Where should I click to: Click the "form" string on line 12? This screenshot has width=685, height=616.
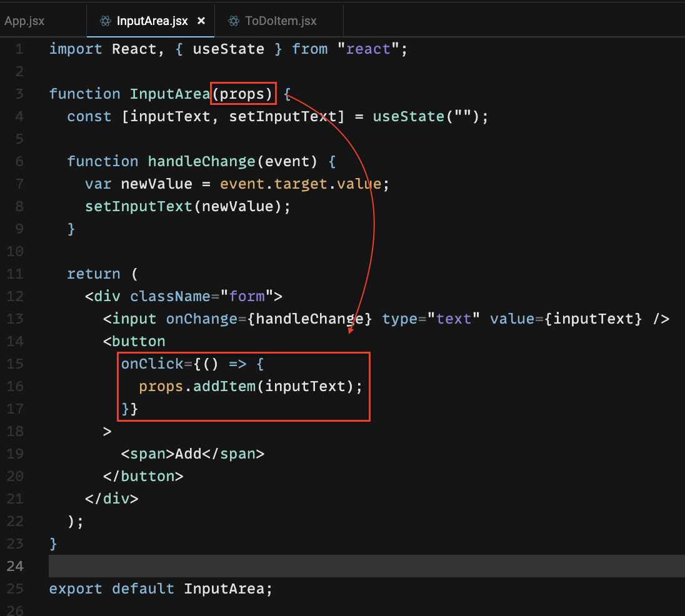[x=247, y=296]
